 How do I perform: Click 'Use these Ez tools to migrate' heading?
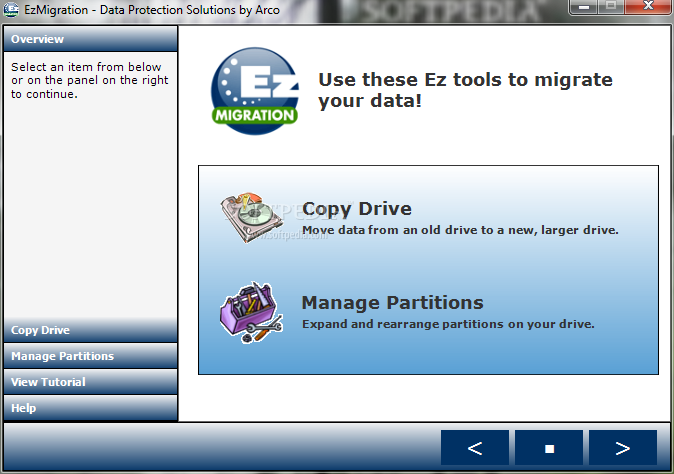(x=465, y=90)
